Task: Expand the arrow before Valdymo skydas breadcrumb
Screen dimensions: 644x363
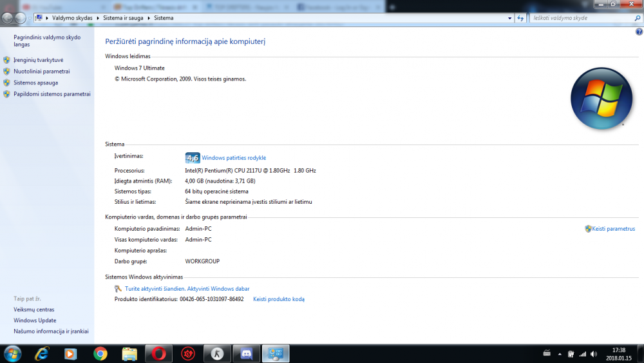Action: (x=47, y=18)
